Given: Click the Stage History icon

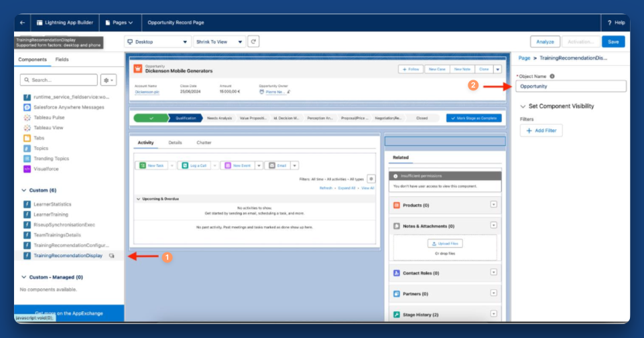Looking at the screenshot, I should pyautogui.click(x=396, y=315).
